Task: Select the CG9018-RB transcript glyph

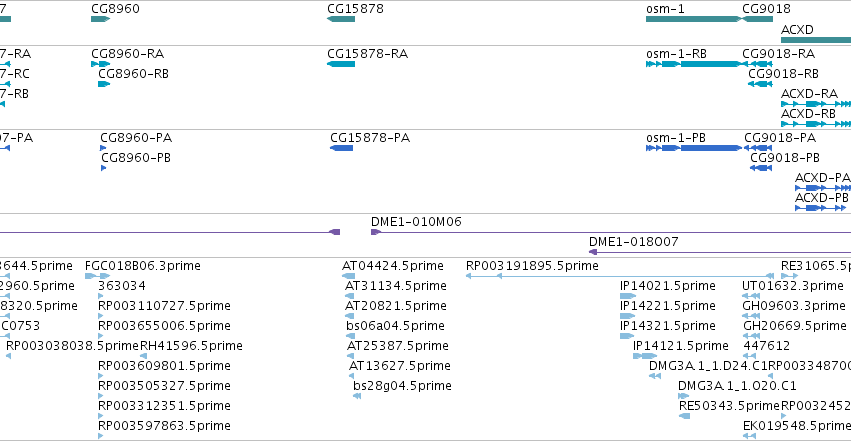Action: coord(760,84)
